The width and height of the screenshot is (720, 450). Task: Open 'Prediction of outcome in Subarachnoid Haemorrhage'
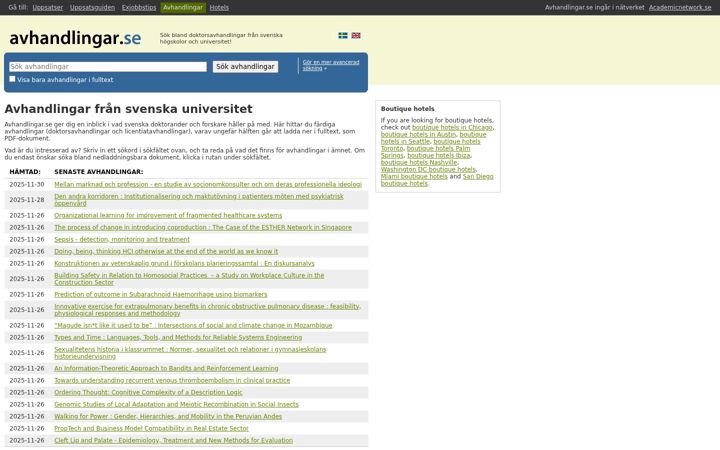[x=161, y=294]
